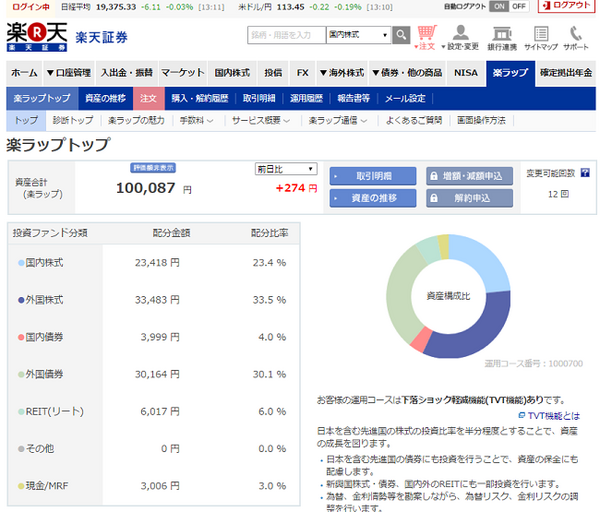Toggle 評価額非表示 to hide valuation
600x512 pixels.
click(153, 168)
